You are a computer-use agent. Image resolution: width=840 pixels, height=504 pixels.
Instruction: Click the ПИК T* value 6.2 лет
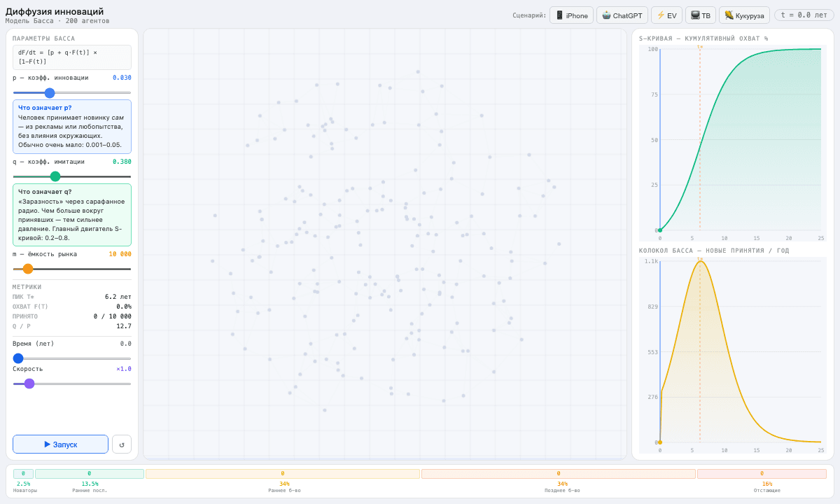118,297
